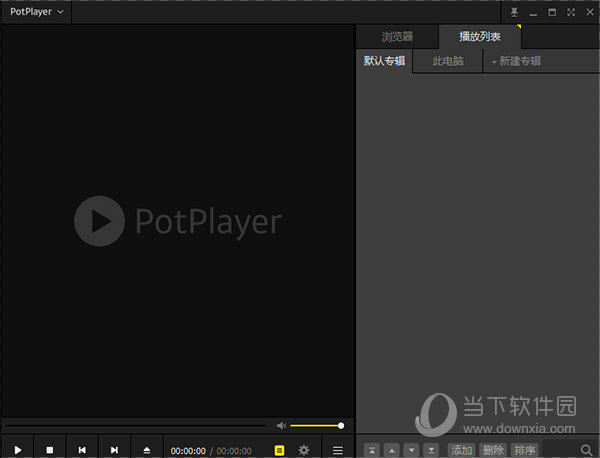Open the 默认专辑 playlist tab
This screenshot has height=458, width=600.
point(384,61)
